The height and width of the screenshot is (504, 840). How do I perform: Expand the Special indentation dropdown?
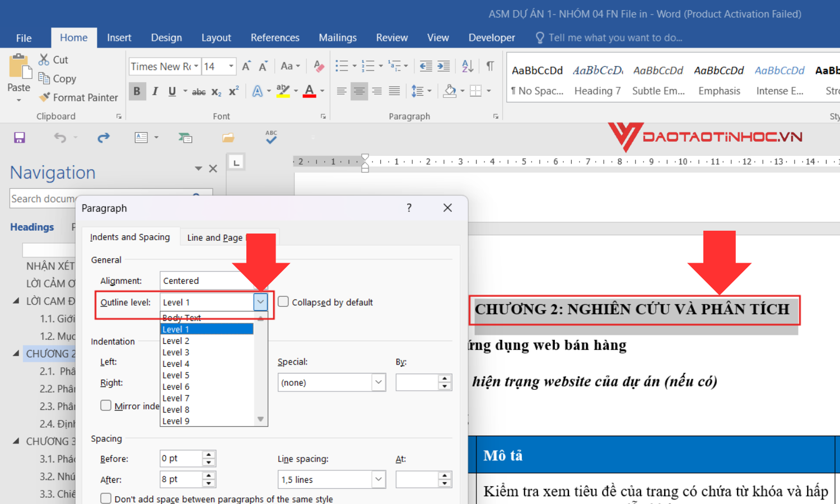click(379, 382)
